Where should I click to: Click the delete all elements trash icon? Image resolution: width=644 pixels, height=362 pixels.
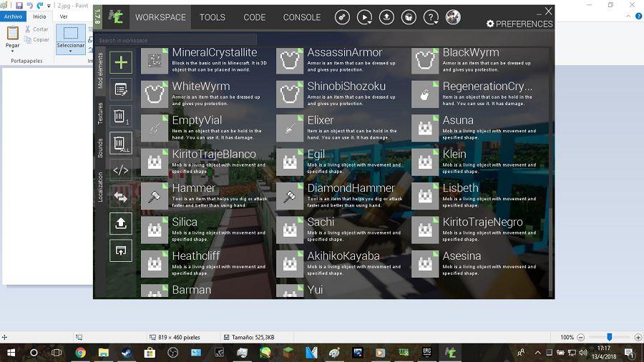pyautogui.click(x=120, y=143)
